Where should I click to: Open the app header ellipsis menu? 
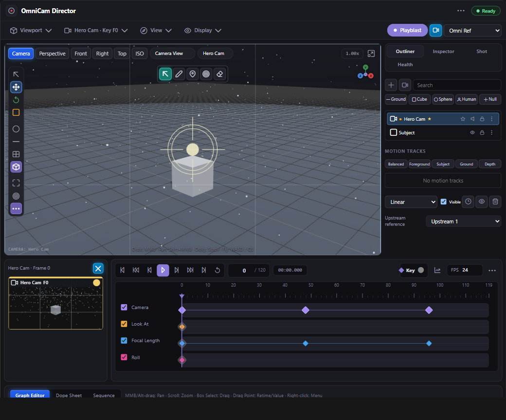(x=461, y=11)
